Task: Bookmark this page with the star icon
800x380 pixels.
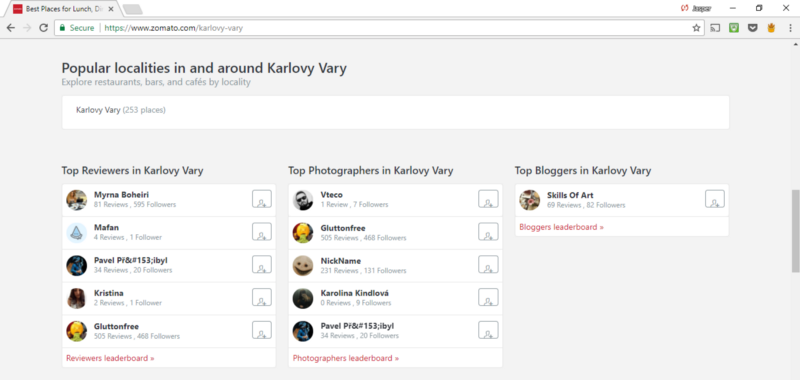Action: (x=696, y=28)
